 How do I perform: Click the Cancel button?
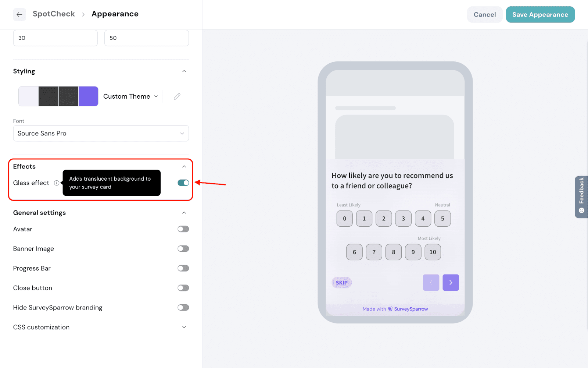[x=484, y=15]
